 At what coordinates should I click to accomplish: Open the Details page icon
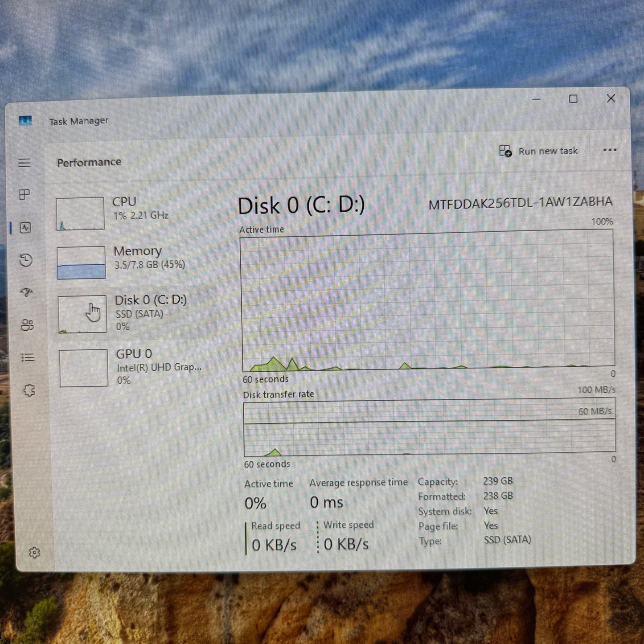point(28,357)
